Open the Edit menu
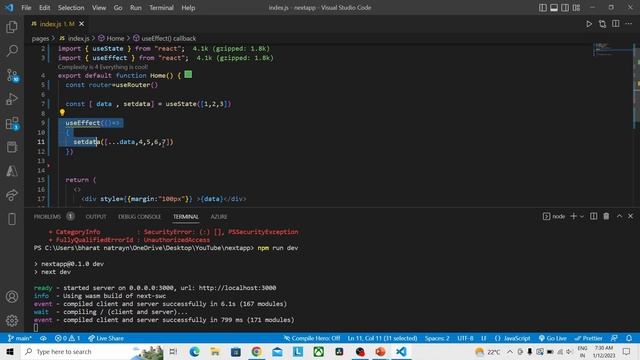This screenshot has width=640, height=360. (44, 8)
